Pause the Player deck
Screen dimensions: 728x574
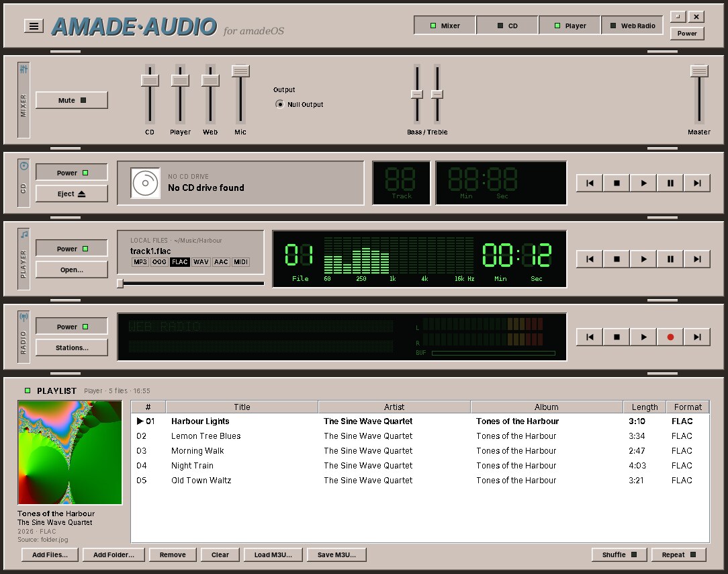point(670,259)
